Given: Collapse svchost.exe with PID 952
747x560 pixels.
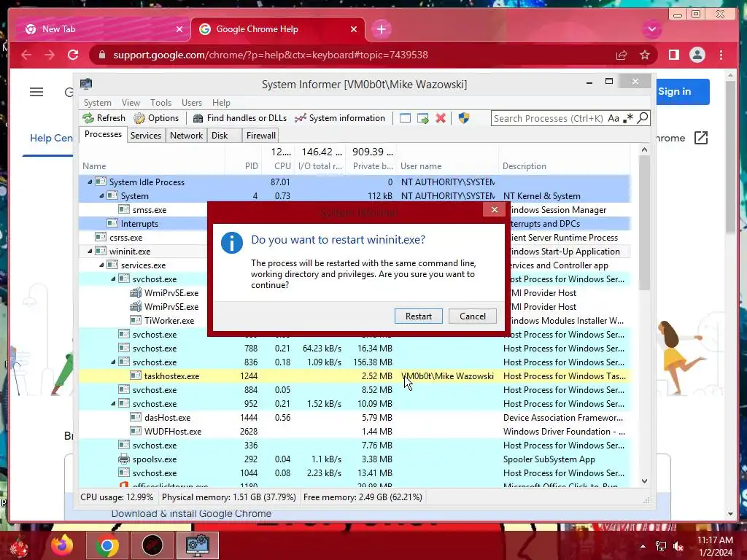Looking at the screenshot, I should click(x=113, y=403).
